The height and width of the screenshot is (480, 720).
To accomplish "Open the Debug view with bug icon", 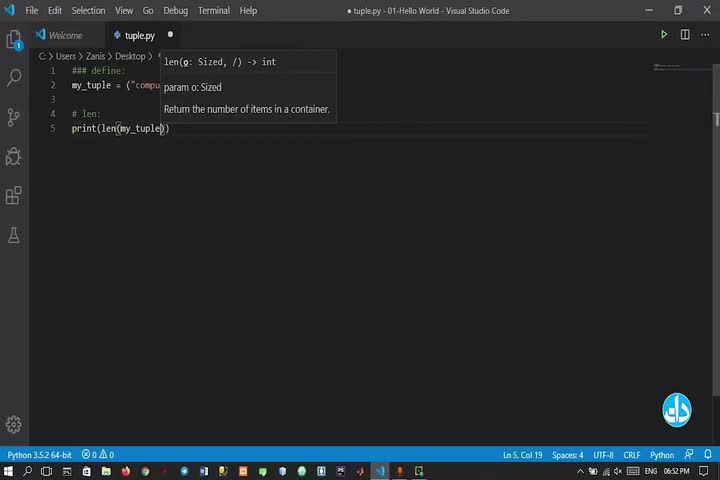I will (14, 156).
